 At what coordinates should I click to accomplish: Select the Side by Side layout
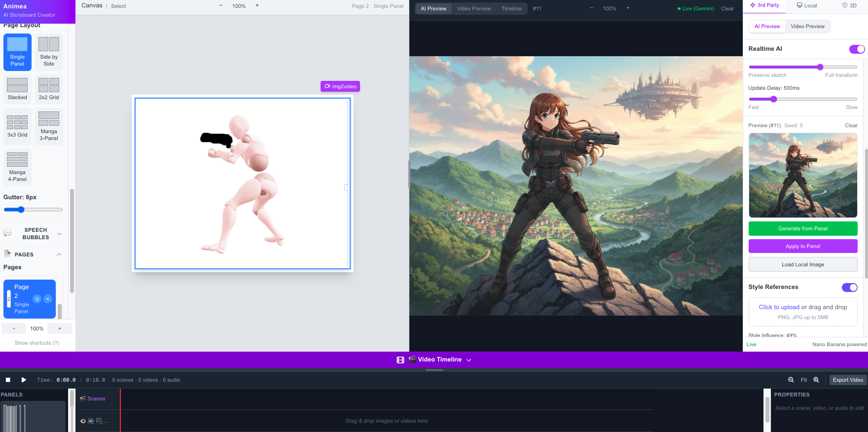click(x=49, y=52)
